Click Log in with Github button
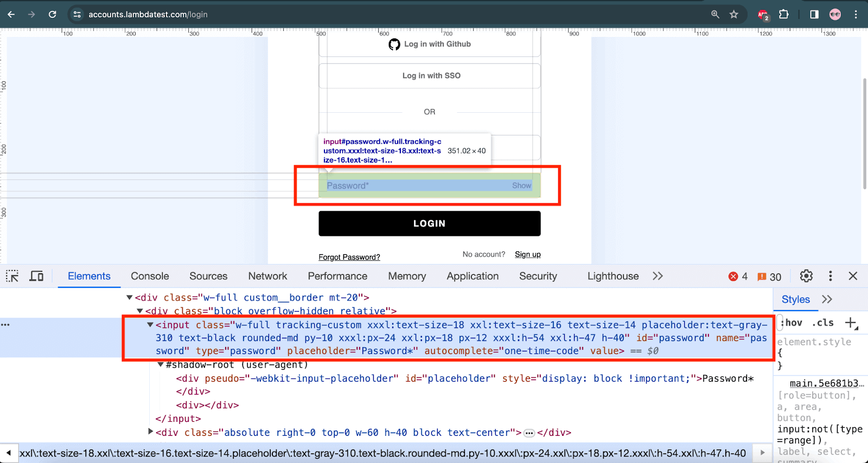 coord(430,44)
